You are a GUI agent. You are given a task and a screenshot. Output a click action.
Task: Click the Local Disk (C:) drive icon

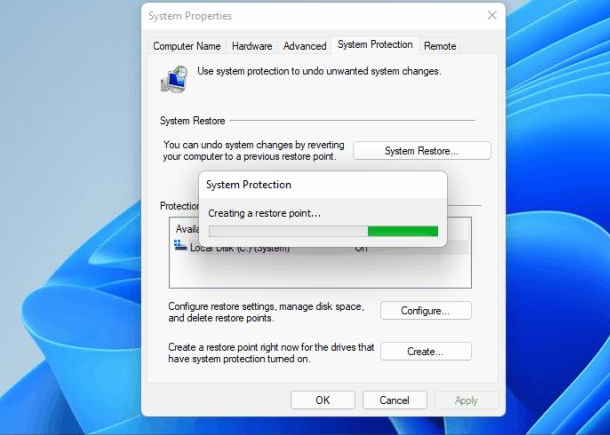[x=180, y=245]
